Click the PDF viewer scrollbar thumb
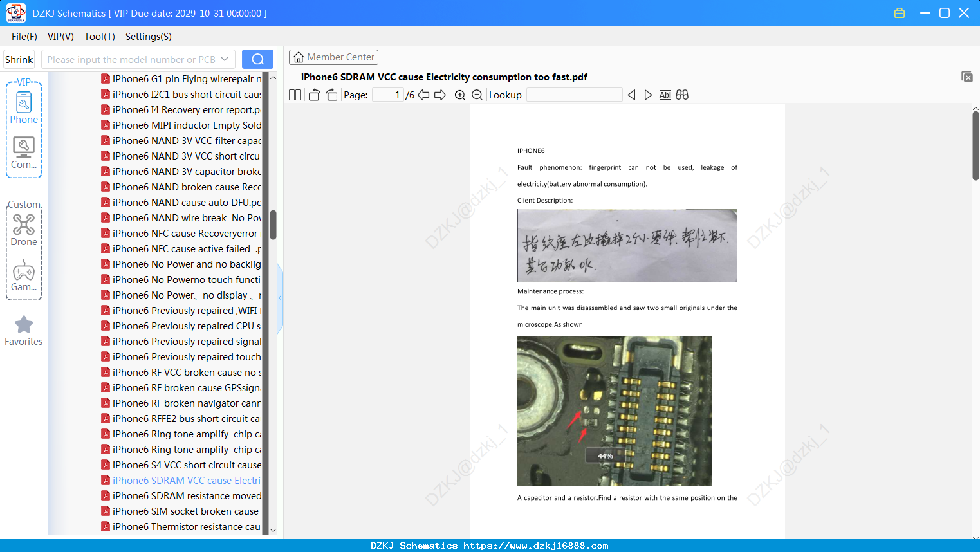Screen dimensions: 980x552 pos(975,145)
